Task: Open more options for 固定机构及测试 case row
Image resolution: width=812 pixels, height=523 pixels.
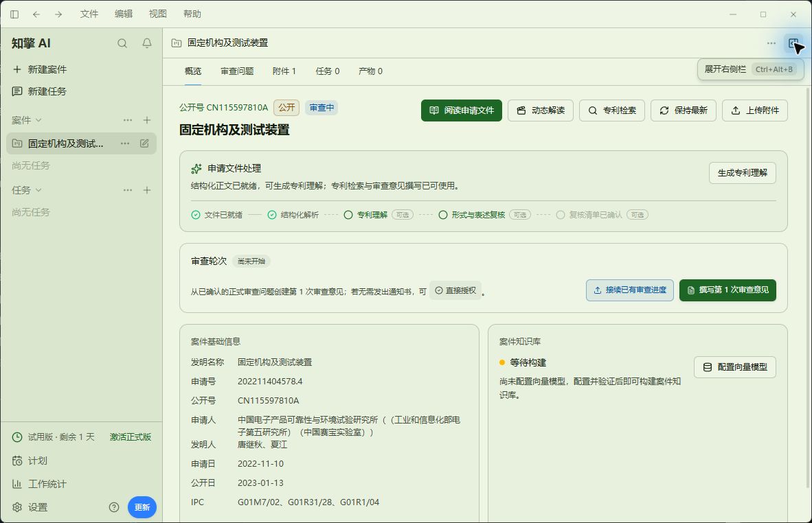Action: pyautogui.click(x=125, y=143)
